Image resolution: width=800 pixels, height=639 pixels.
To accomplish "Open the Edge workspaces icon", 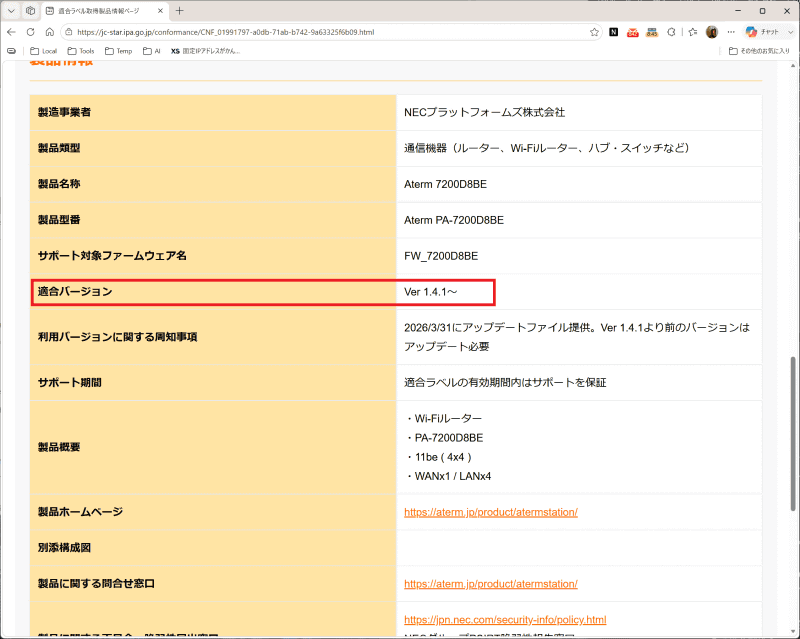I will [31, 11].
